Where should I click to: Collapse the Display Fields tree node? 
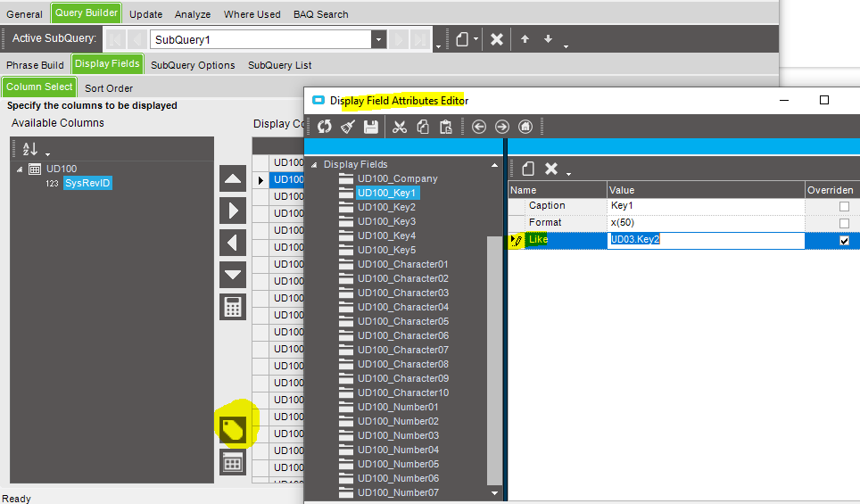(x=314, y=164)
